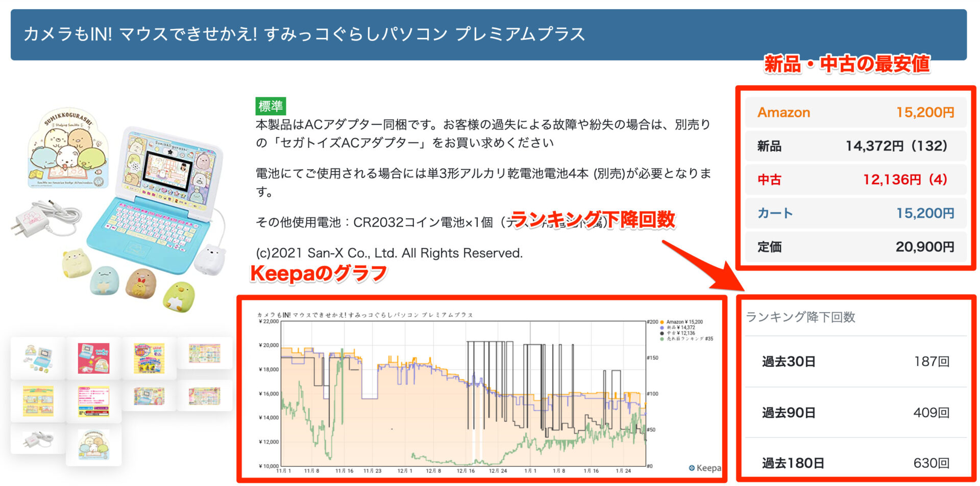Click the product title header banner
This screenshot has width=980, height=486.
pyautogui.click(x=488, y=35)
